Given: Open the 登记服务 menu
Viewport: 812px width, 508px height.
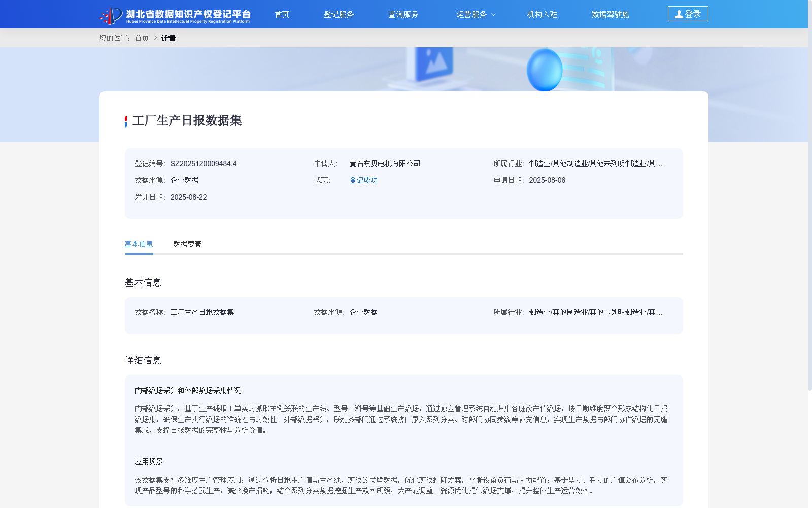Looking at the screenshot, I should [339, 14].
